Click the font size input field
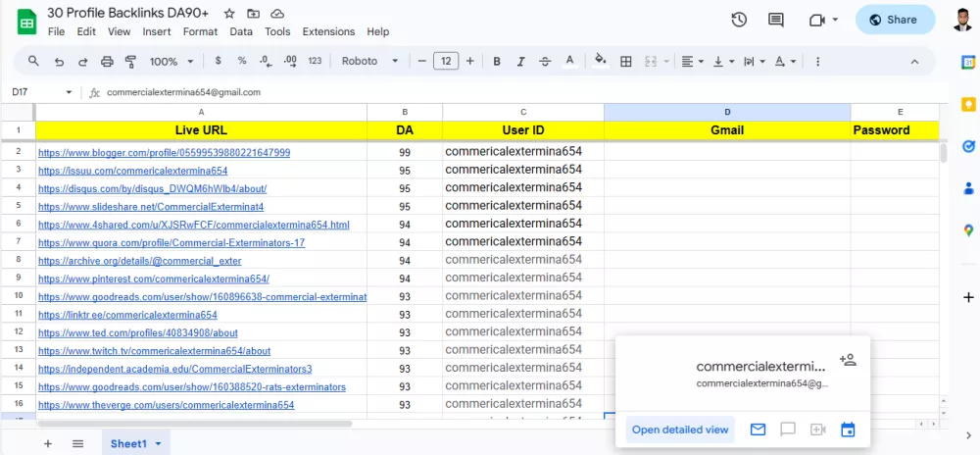Image resolution: width=980 pixels, height=455 pixels. [x=446, y=61]
